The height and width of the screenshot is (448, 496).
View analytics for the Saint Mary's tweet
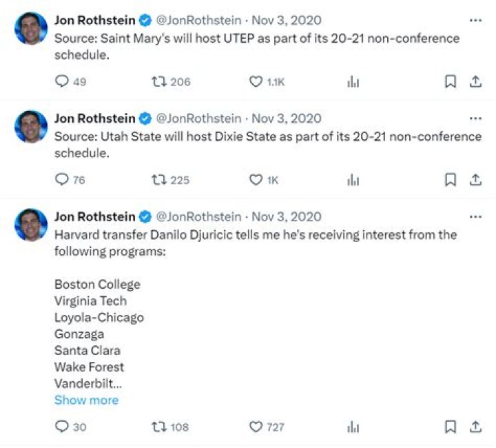tap(353, 81)
